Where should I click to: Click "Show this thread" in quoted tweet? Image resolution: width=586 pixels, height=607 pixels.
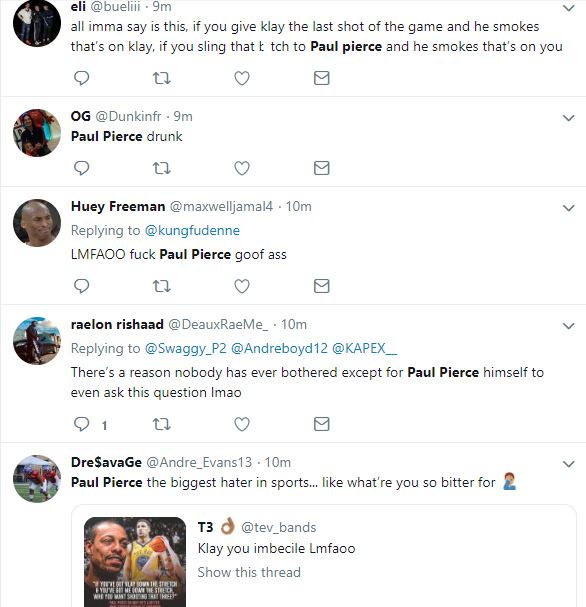(249, 572)
